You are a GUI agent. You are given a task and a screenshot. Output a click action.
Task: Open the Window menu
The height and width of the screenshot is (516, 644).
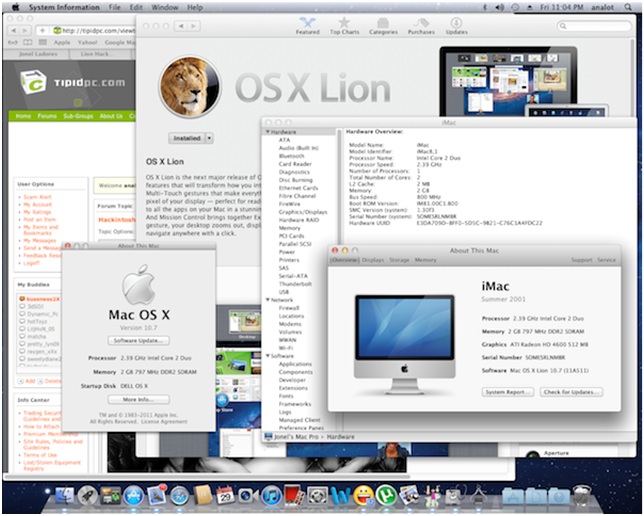point(165,7)
